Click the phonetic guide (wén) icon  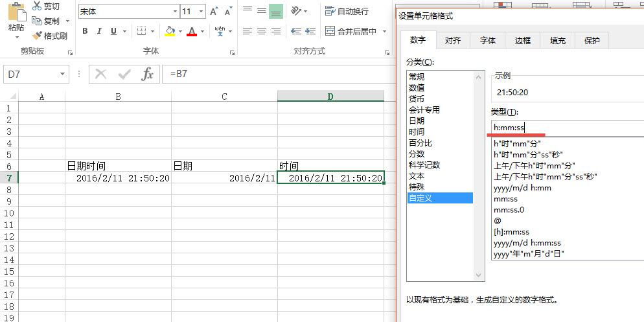[220, 31]
